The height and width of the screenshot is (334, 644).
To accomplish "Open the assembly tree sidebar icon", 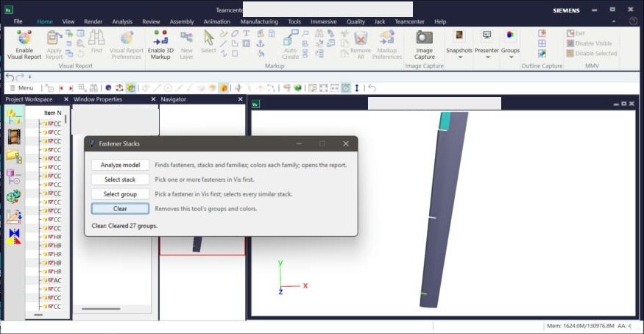I will coord(14,116).
